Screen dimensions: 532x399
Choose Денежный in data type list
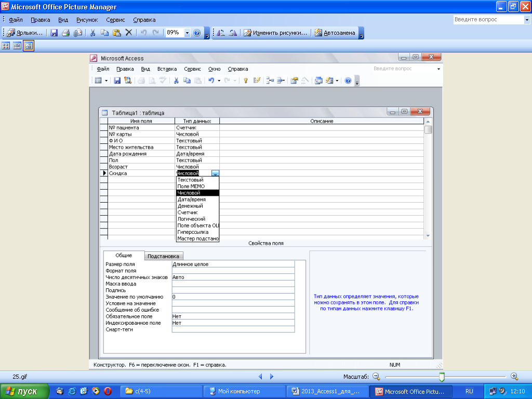[198, 206]
